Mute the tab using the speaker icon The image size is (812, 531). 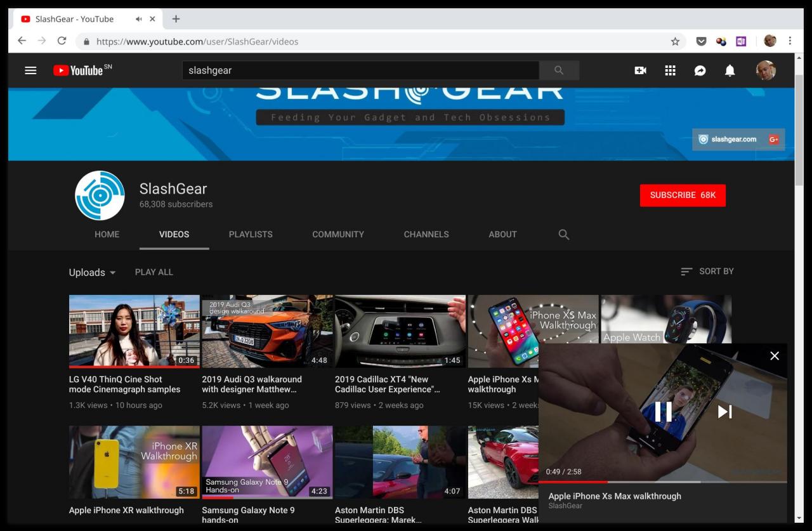click(138, 19)
